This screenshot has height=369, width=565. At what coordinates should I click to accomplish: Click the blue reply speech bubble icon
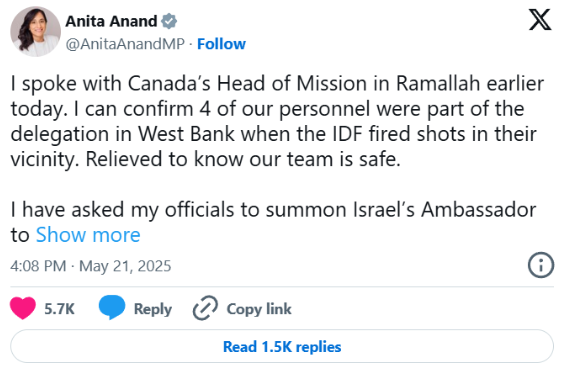[112, 307]
